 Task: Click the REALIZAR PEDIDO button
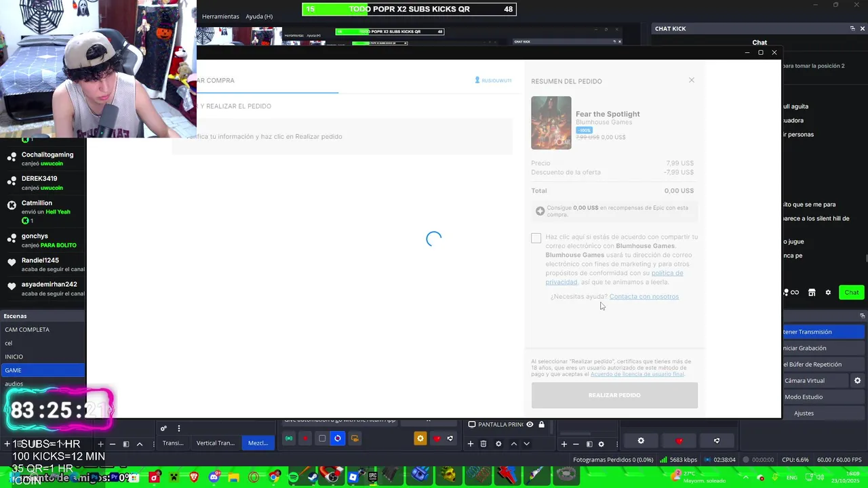coord(614,395)
